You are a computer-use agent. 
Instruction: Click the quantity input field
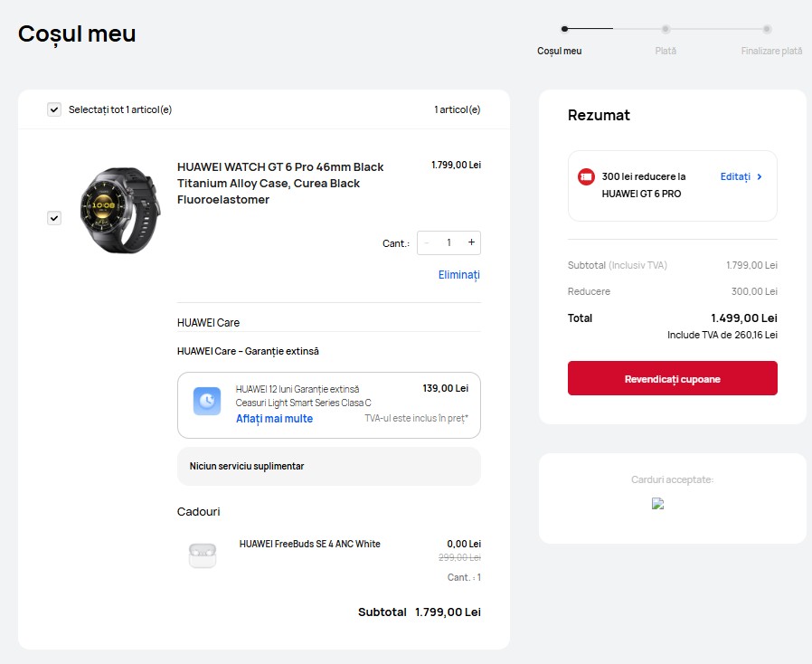coord(448,242)
